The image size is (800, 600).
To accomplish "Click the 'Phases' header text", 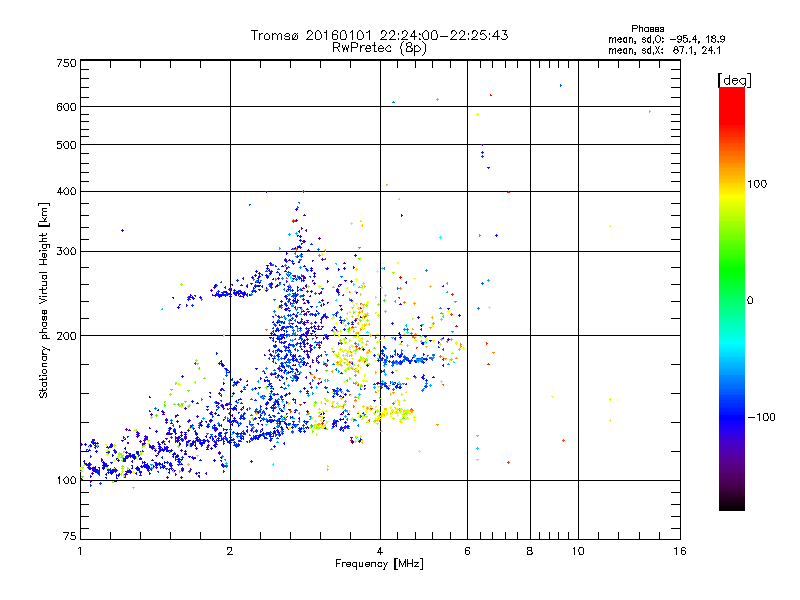I will (x=647, y=29).
